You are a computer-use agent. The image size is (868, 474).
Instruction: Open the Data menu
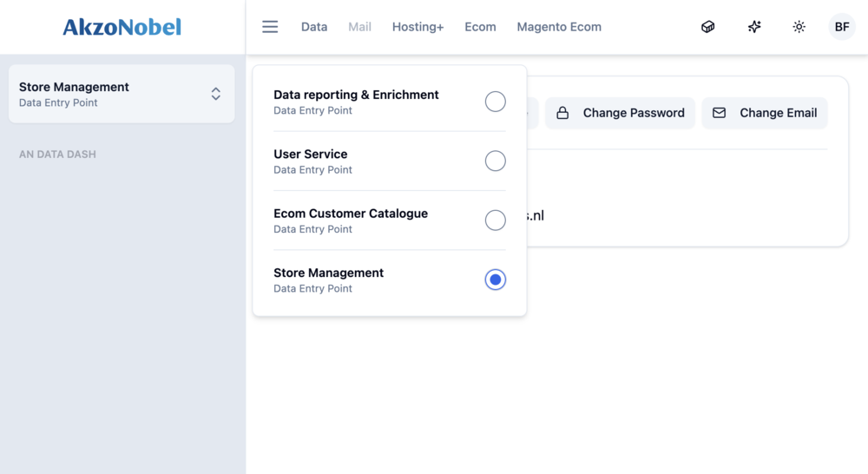[x=314, y=27]
